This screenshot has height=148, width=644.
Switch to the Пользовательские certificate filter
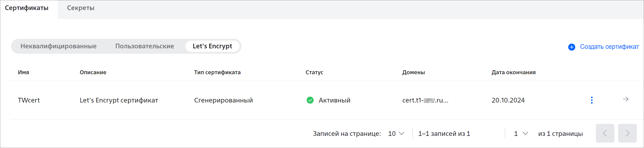coord(145,46)
